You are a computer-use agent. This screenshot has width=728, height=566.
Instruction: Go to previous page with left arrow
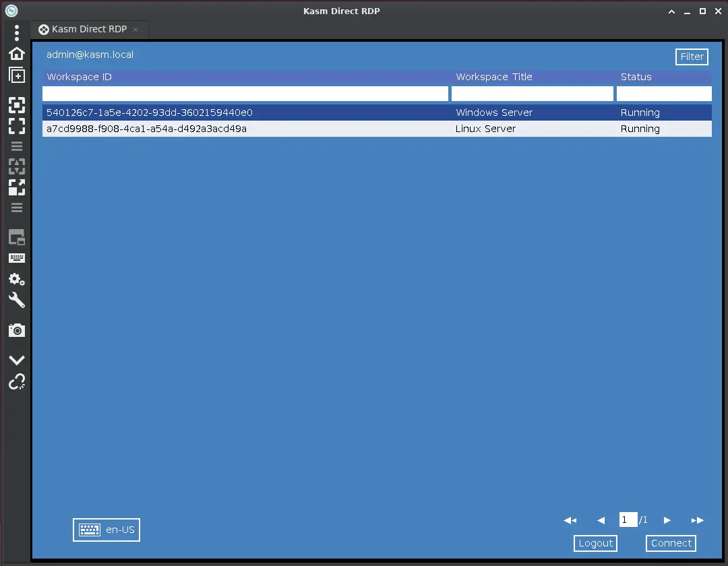[601, 521]
